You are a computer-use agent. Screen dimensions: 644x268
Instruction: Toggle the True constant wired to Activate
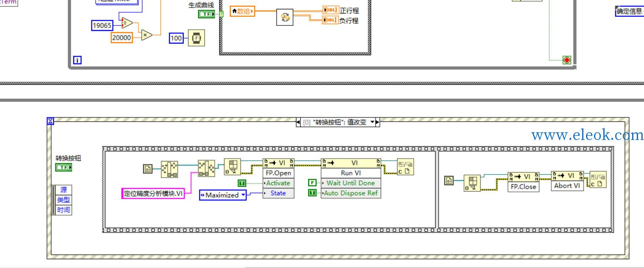(241, 183)
